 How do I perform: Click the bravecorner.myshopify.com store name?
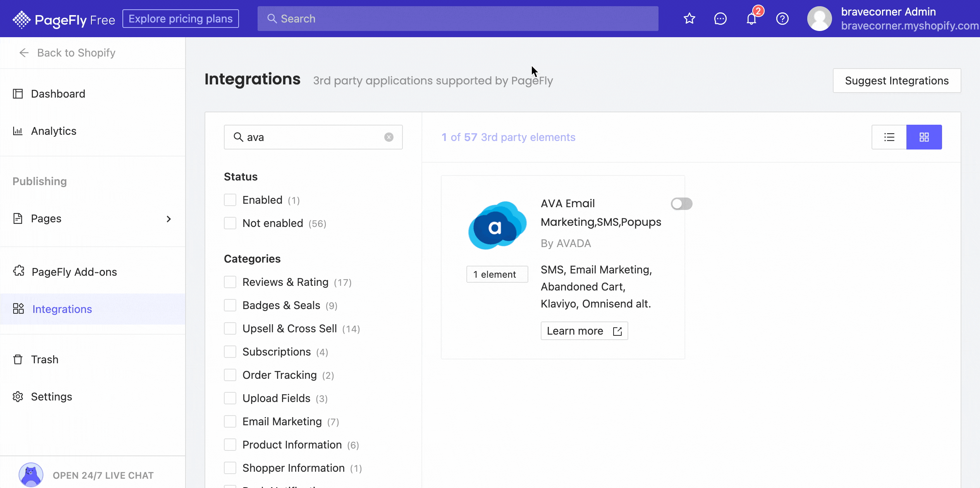pyautogui.click(x=910, y=26)
